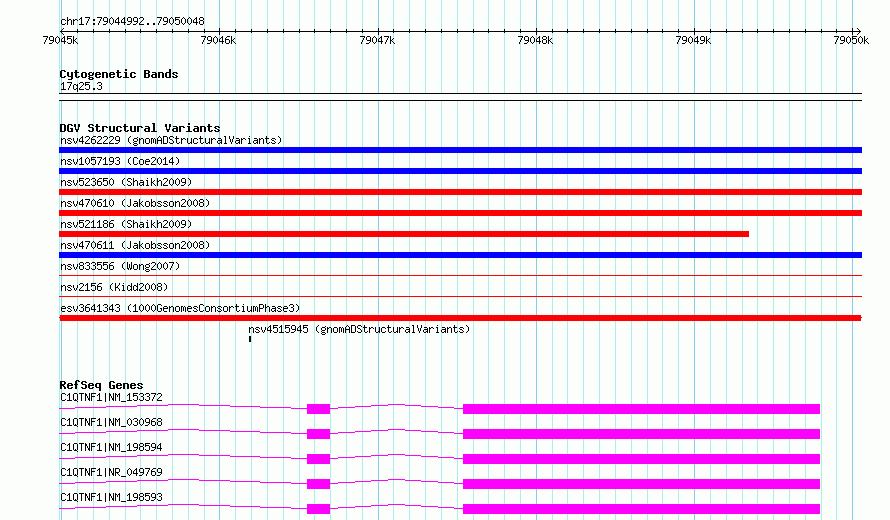Image resolution: width=890 pixels, height=520 pixels.
Task: Click the chr17:79044992..79050048 coordinates text
Action: tap(132, 22)
